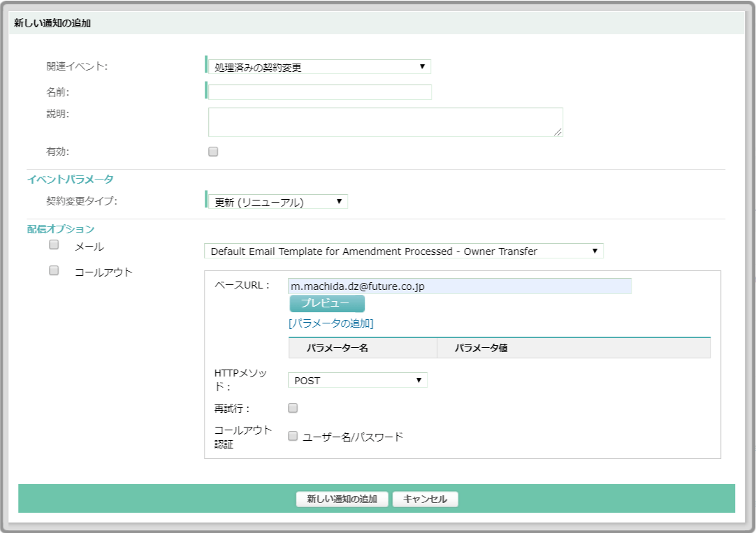Click the キャンセル button
Viewport: 756px width, 533px height.
click(x=425, y=499)
